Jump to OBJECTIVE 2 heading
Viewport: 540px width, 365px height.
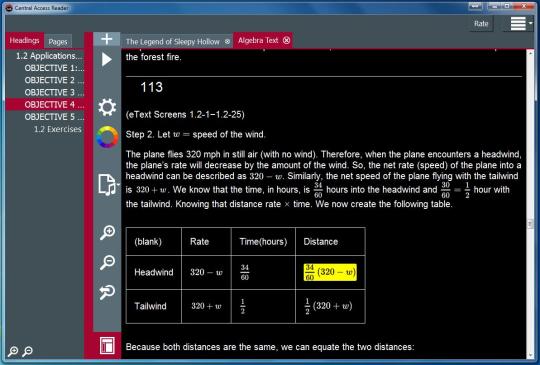tap(54, 80)
